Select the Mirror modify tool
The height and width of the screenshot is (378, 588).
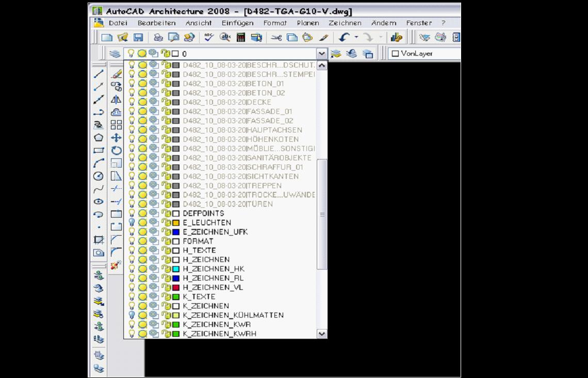[x=116, y=100]
